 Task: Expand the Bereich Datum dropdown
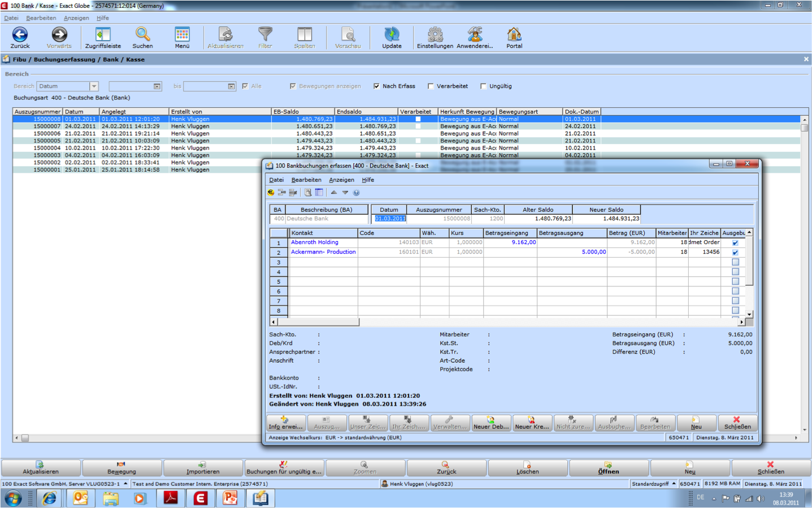pyautogui.click(x=94, y=86)
